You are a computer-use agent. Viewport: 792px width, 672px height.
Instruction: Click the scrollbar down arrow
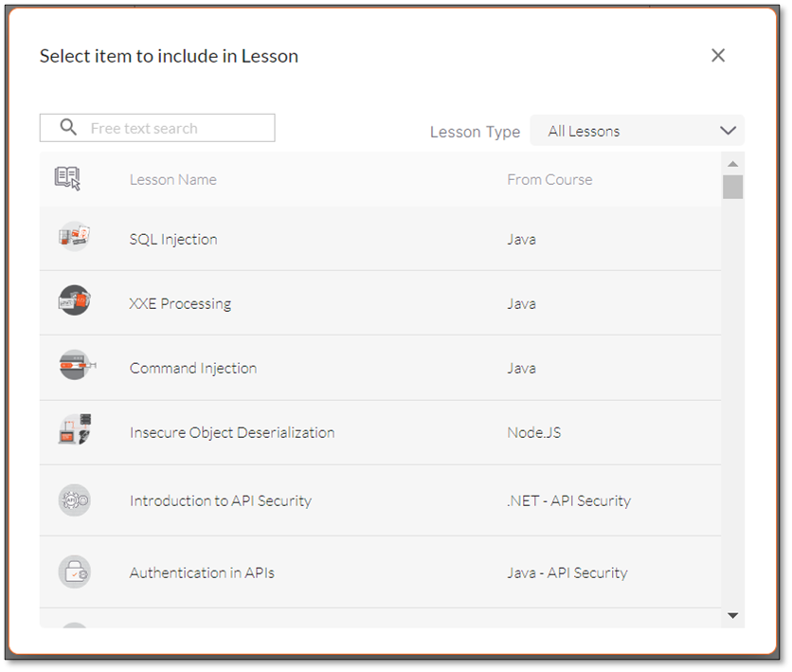(x=733, y=615)
